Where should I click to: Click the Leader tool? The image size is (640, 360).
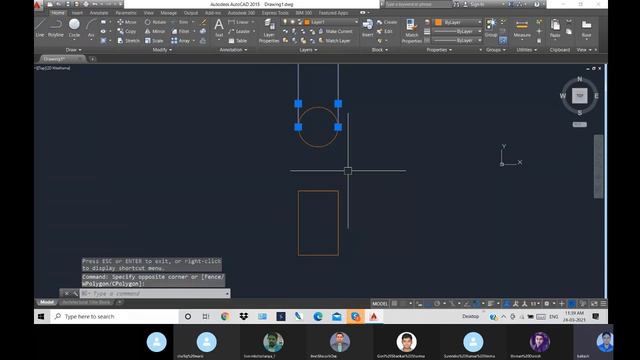point(239,31)
